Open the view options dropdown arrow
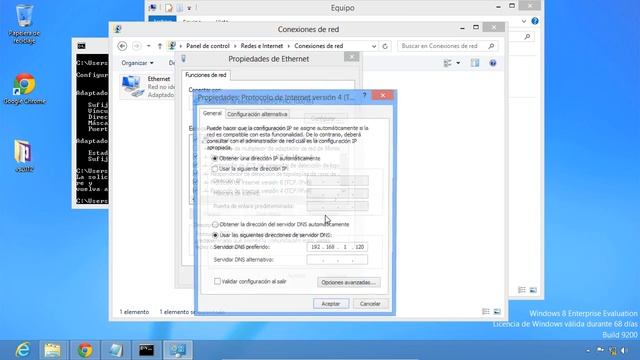The width and height of the screenshot is (640, 360). click(x=458, y=63)
